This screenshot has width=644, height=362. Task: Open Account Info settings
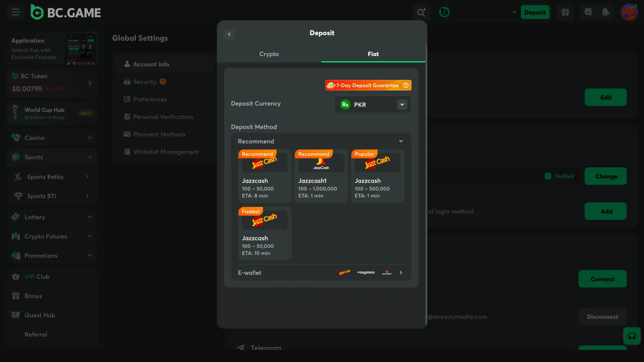(x=165, y=64)
